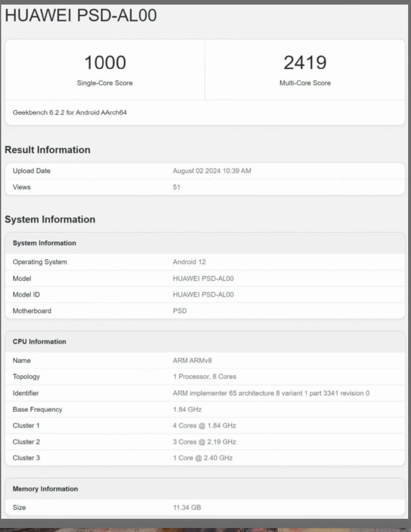The height and width of the screenshot is (532, 411).
Task: Select the ARM ARMv8 name value
Action: click(192, 361)
